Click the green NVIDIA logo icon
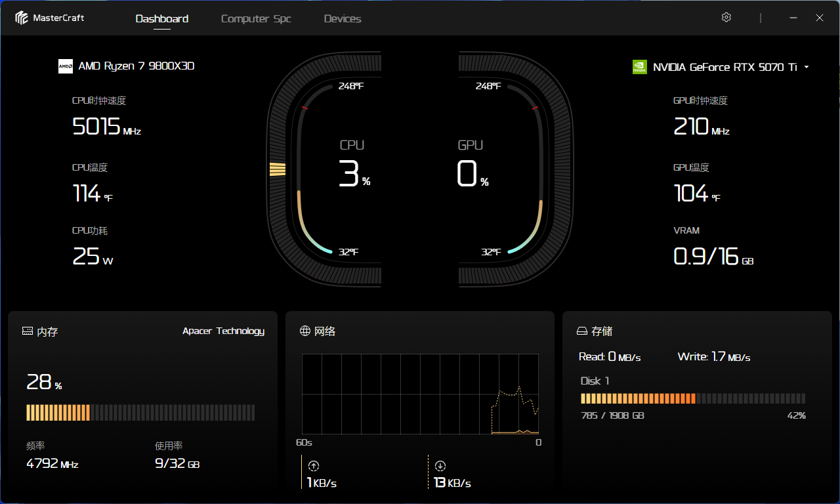The height and width of the screenshot is (504, 840). click(x=640, y=67)
